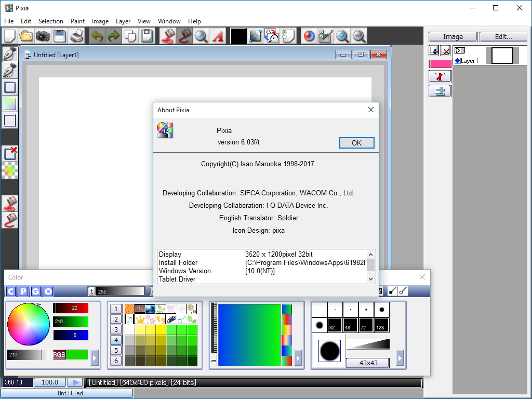
Task: Toggle visibility of Layer1 with the eye icon
Action: pos(459,50)
